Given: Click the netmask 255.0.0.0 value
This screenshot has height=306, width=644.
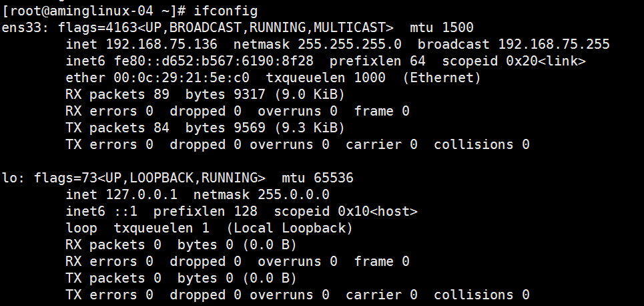Looking at the screenshot, I should coord(294,194).
